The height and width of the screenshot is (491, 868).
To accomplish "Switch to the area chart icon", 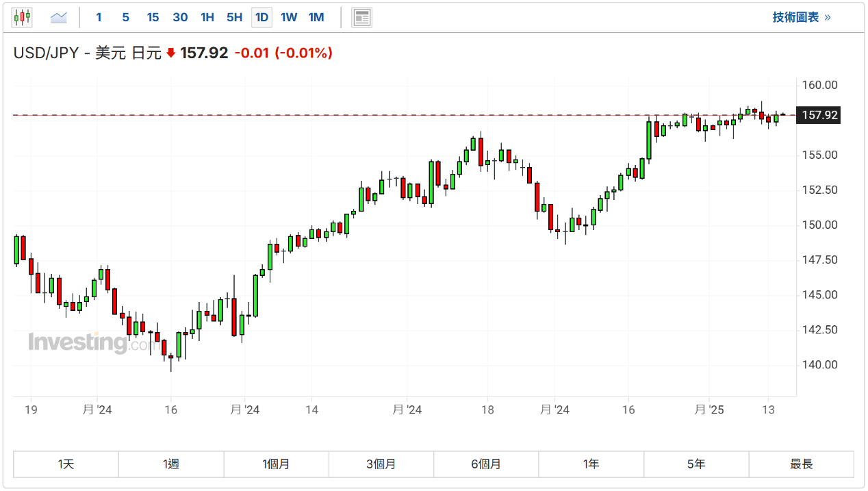I will [59, 17].
